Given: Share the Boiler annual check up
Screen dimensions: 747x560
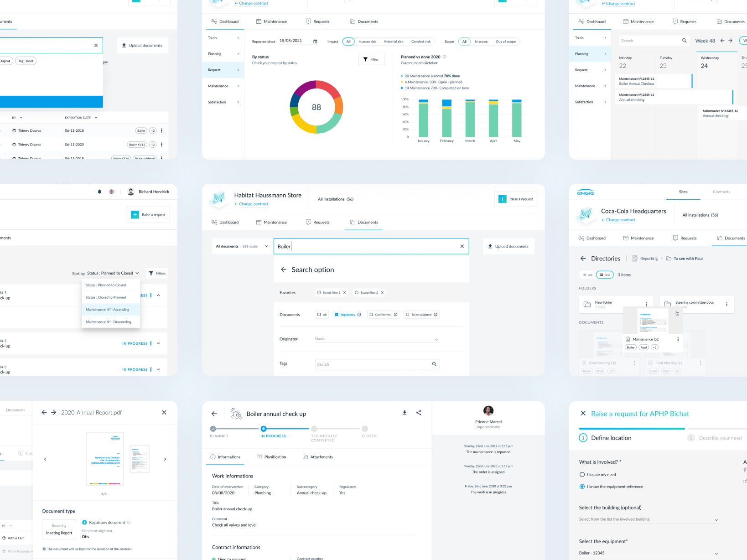Looking at the screenshot, I should (419, 413).
